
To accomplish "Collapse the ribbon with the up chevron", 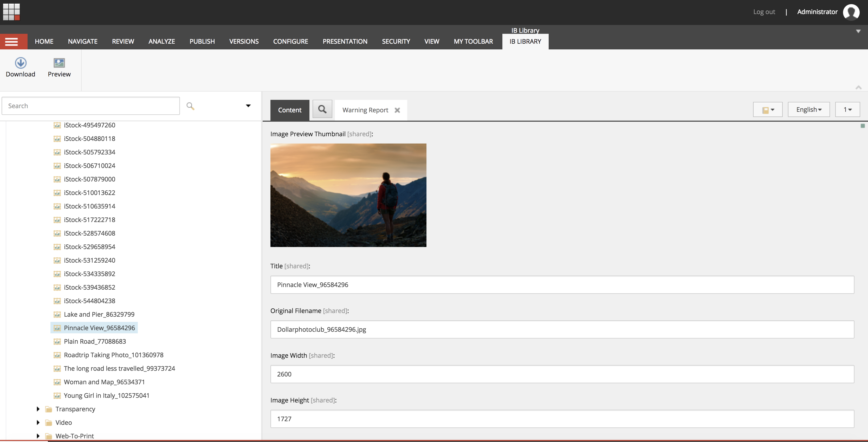I will coord(858,88).
